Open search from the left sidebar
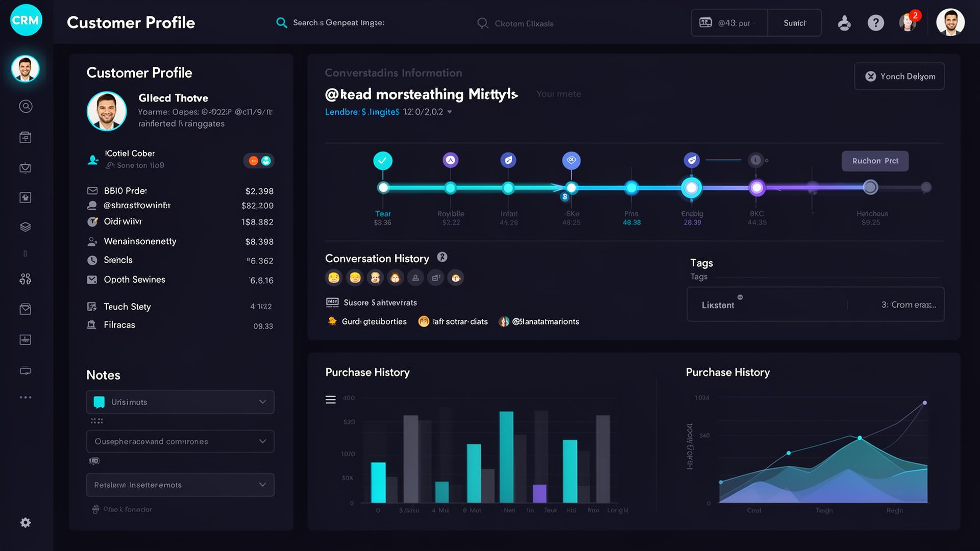The width and height of the screenshot is (980, 551). click(x=25, y=106)
